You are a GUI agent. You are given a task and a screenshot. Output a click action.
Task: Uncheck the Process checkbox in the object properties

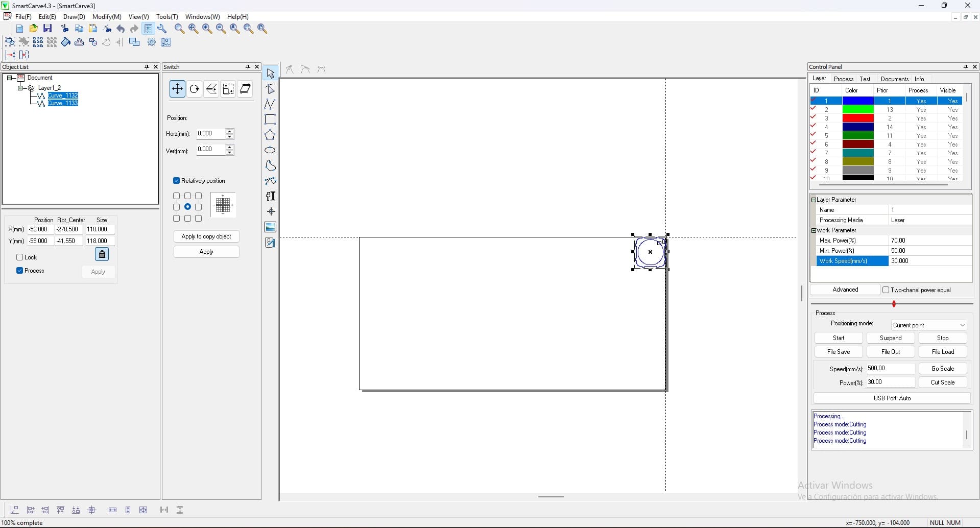coord(20,271)
